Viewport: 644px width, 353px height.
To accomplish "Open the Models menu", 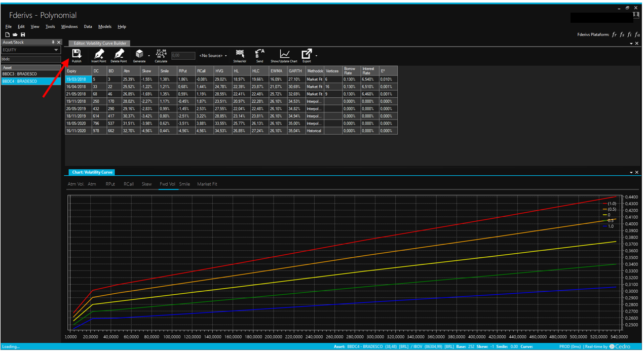I will 105,26.
